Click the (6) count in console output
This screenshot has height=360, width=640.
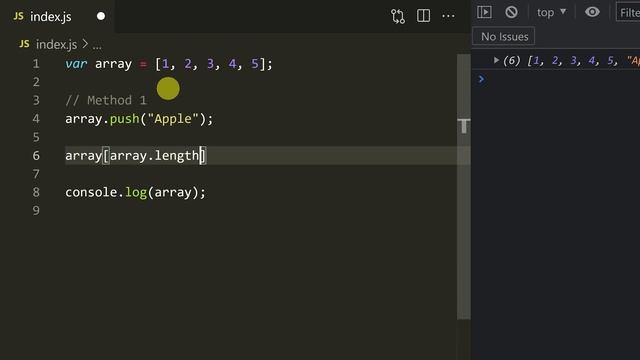[511, 60]
